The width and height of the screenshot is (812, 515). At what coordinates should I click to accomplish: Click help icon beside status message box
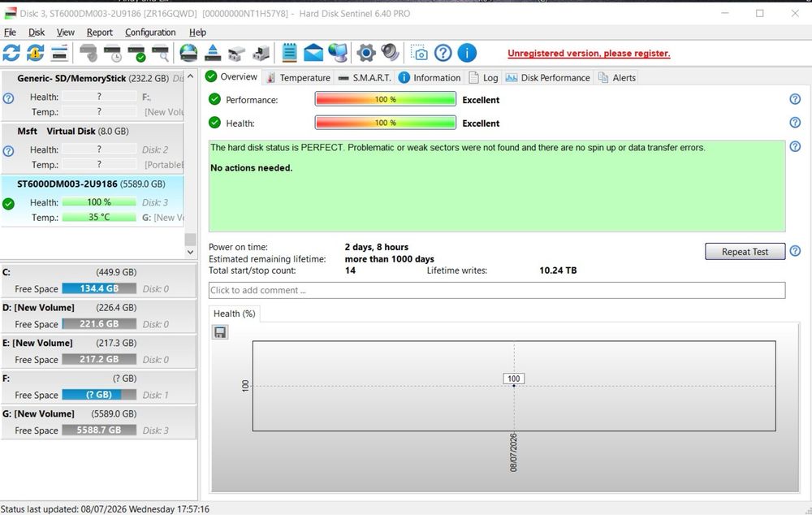pos(795,146)
